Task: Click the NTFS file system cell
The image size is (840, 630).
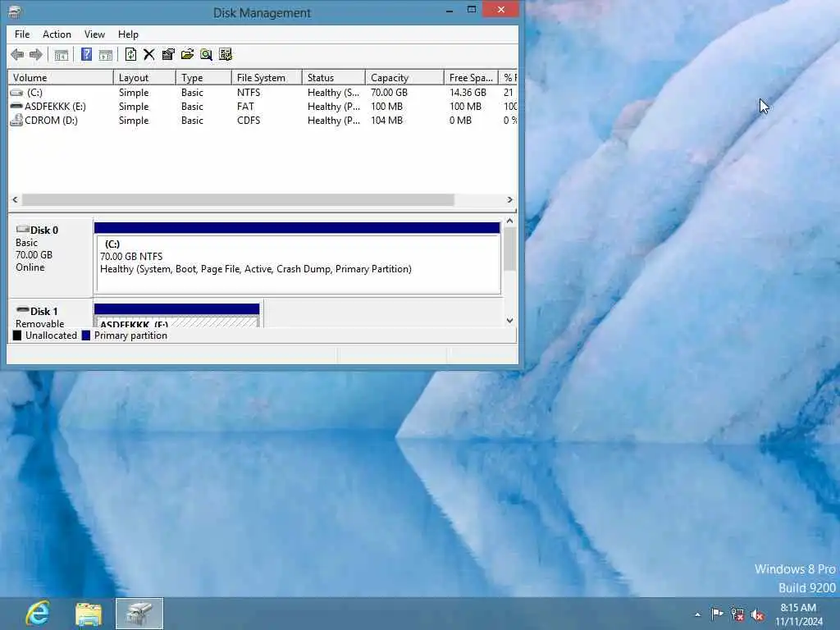Action: (249, 93)
